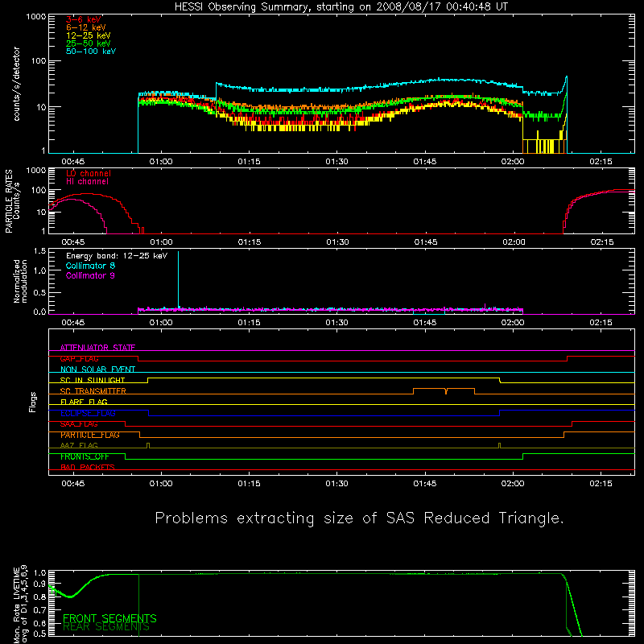The width and height of the screenshot is (644, 644).
Task: Select the Collimator 8 legend entry
Action: click(90, 266)
